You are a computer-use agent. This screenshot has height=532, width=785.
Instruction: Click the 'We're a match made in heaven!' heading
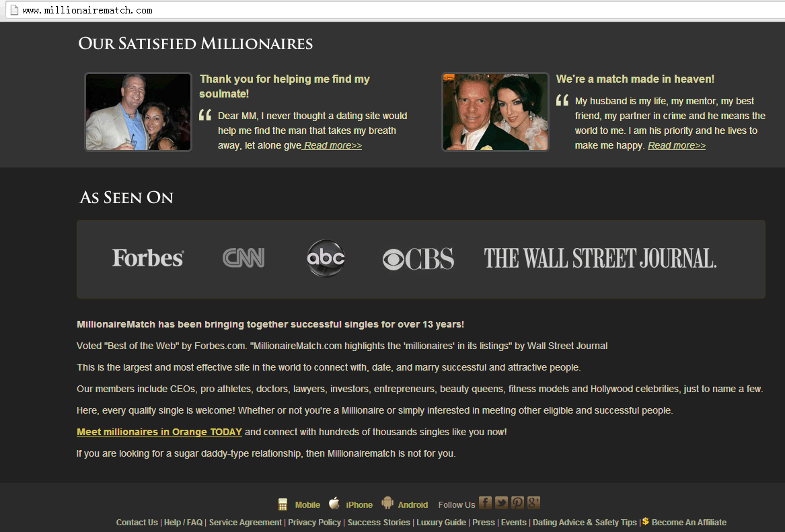pos(635,79)
